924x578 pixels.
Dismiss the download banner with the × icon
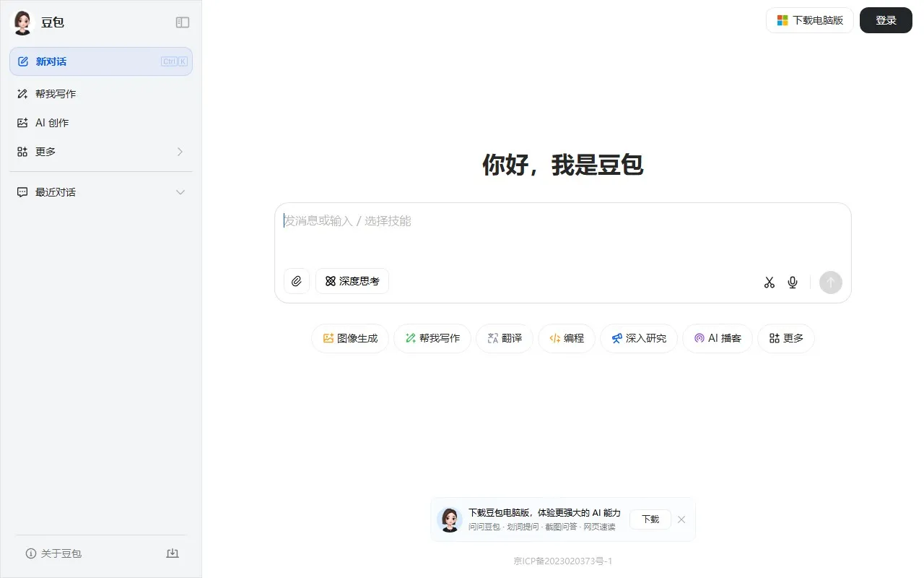681,519
